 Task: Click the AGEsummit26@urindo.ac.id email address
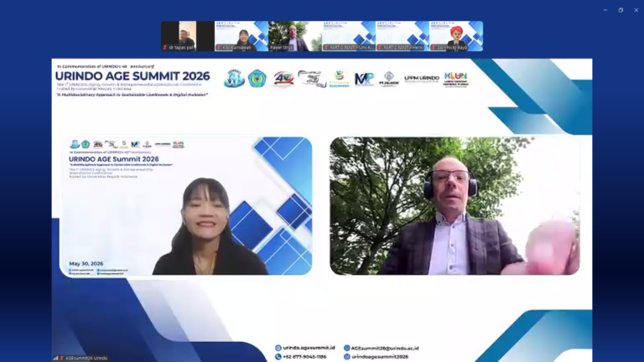[385, 348]
